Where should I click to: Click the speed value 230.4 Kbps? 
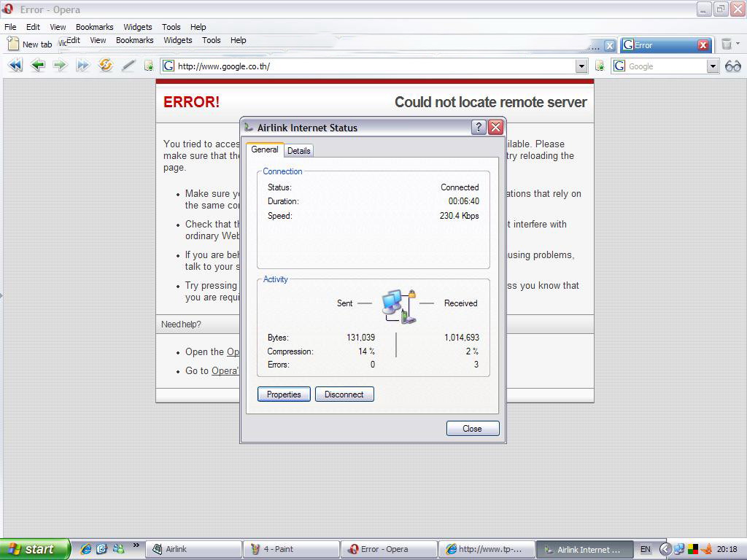[x=460, y=215]
